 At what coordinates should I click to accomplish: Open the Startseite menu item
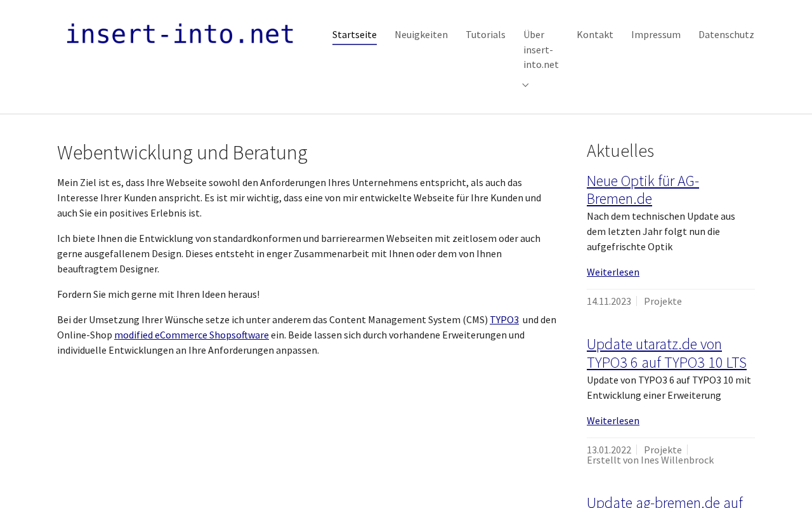355,34
